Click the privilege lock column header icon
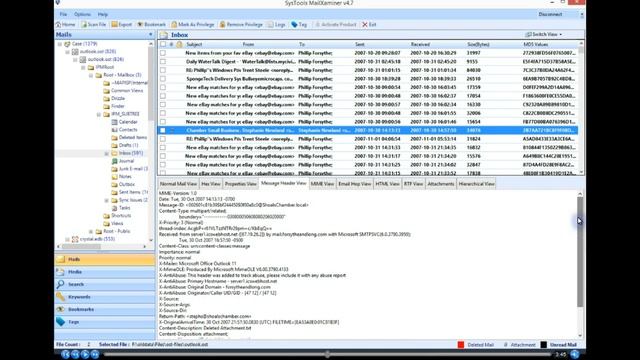 (x=179, y=44)
